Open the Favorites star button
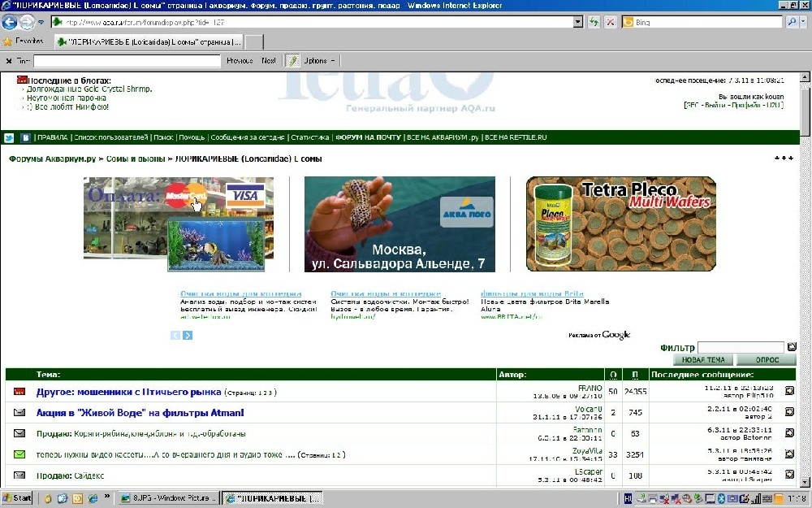The height and width of the screenshot is (508, 812). 24,41
